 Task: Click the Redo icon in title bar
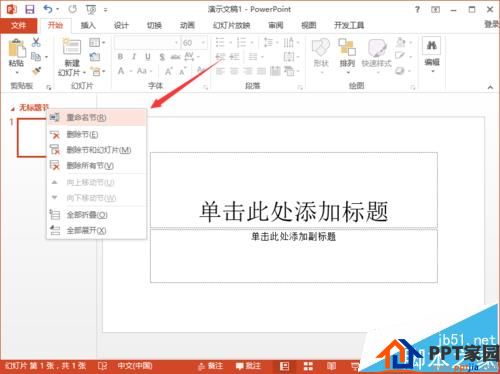tap(72, 9)
